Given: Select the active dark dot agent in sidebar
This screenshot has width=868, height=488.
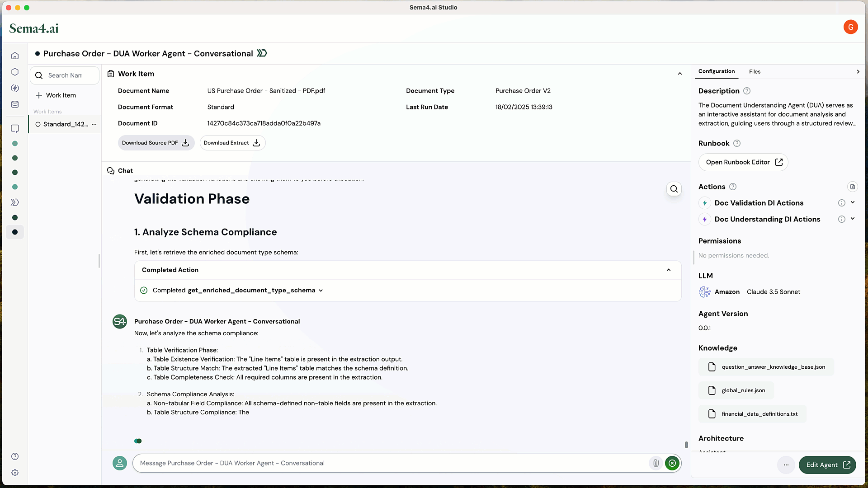Looking at the screenshot, I should coord(15,232).
